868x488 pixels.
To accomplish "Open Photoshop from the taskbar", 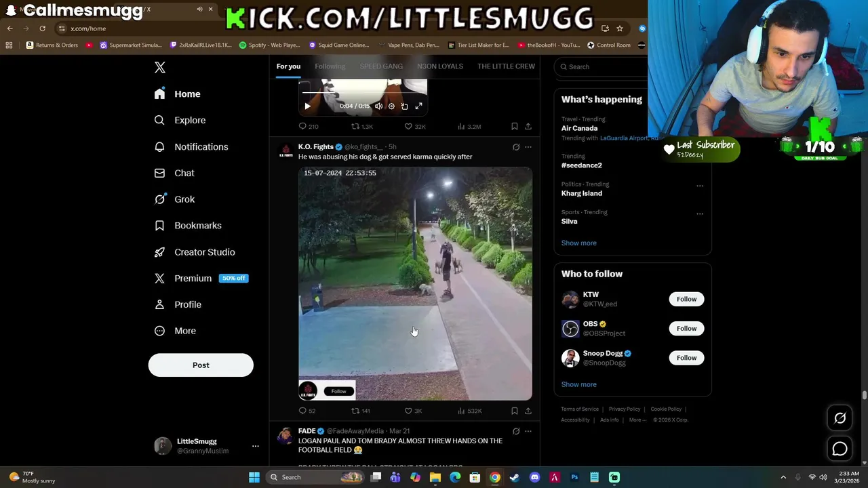I will tap(574, 477).
